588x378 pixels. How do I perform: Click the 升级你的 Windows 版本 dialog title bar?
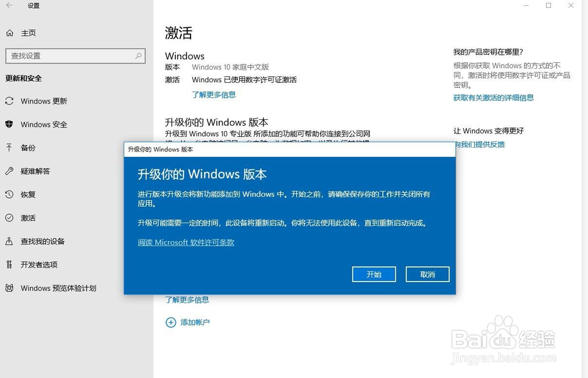click(289, 149)
